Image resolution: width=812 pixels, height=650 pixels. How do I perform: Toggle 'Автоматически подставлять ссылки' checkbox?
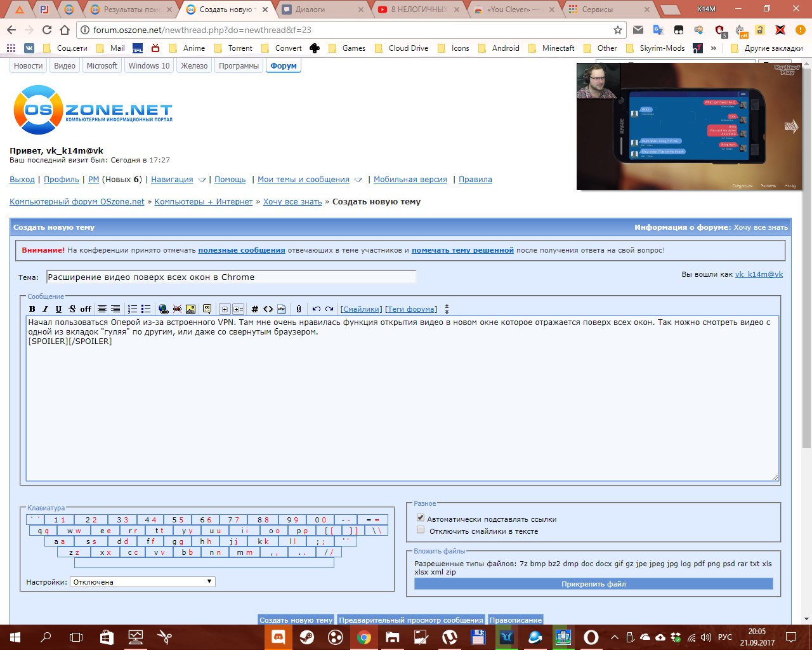pos(421,518)
